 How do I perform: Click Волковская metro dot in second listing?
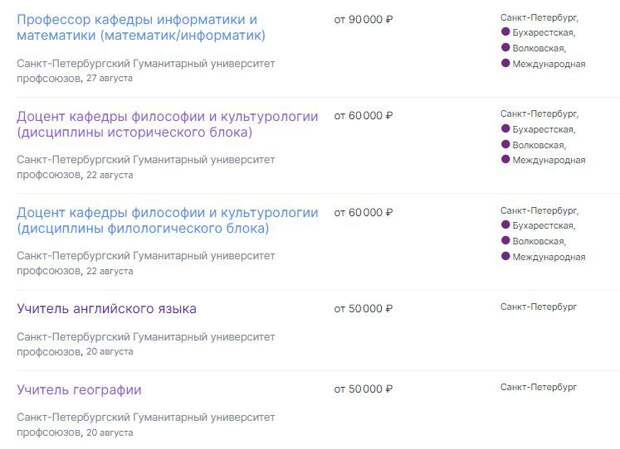coord(505,144)
